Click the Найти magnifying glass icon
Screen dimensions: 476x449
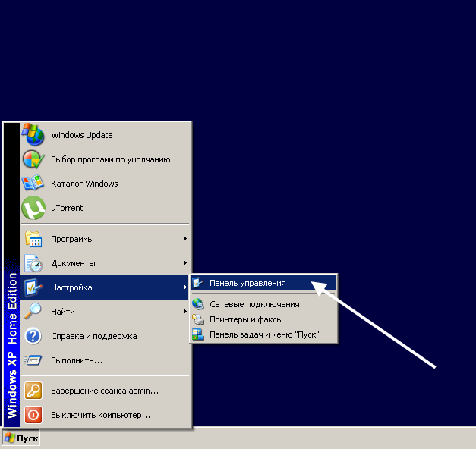pos(33,311)
